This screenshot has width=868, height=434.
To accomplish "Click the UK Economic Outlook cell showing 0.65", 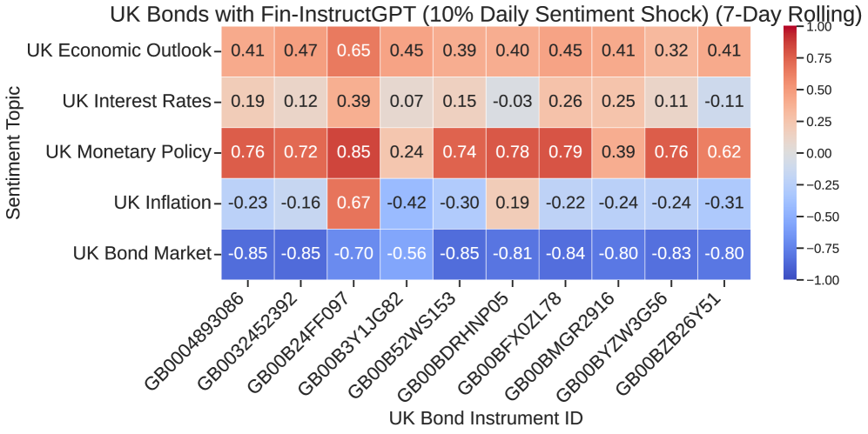I will pos(353,50).
